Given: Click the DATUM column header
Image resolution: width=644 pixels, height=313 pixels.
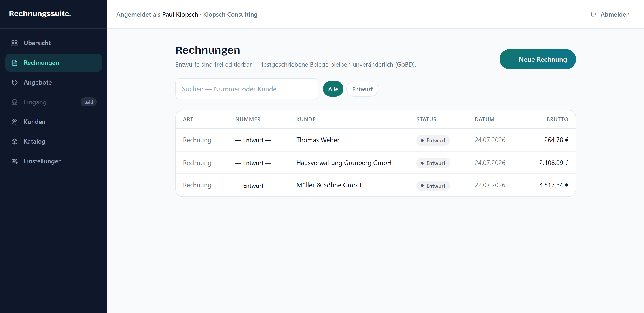Looking at the screenshot, I should click(x=485, y=119).
